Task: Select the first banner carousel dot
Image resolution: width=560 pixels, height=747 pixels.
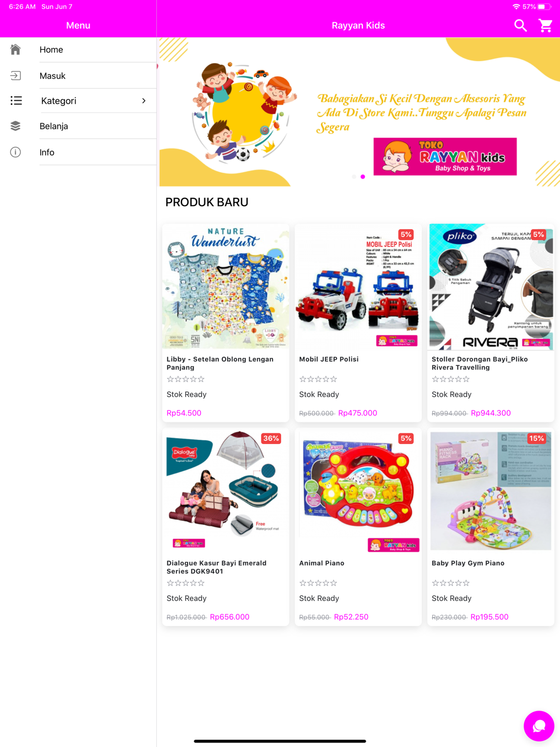Action: (x=354, y=177)
